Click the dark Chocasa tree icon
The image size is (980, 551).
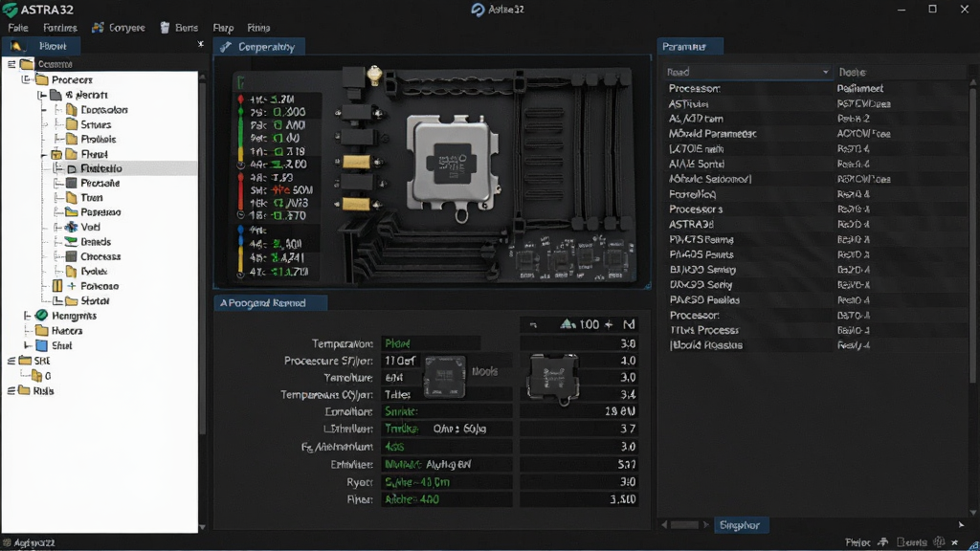coord(71,256)
